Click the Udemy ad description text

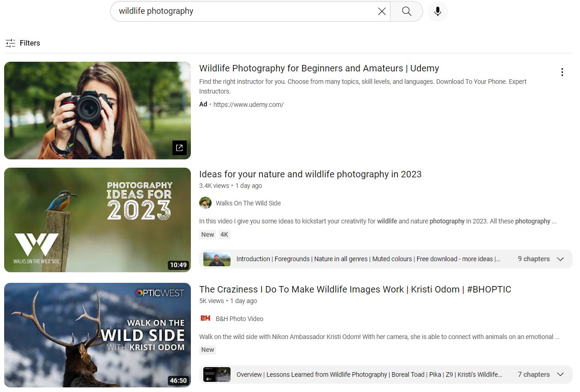(x=363, y=86)
